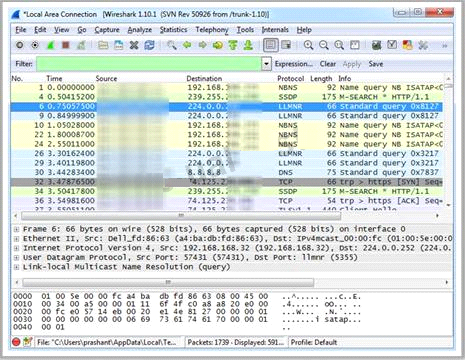
Task: Open a capture file via toolbar
Action: tap(103, 45)
